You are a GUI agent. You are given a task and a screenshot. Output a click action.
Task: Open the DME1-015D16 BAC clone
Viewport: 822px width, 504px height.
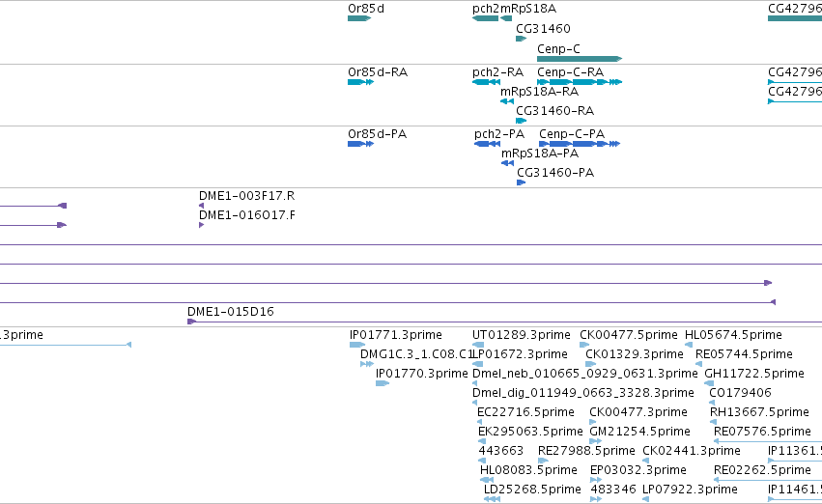click(x=231, y=312)
